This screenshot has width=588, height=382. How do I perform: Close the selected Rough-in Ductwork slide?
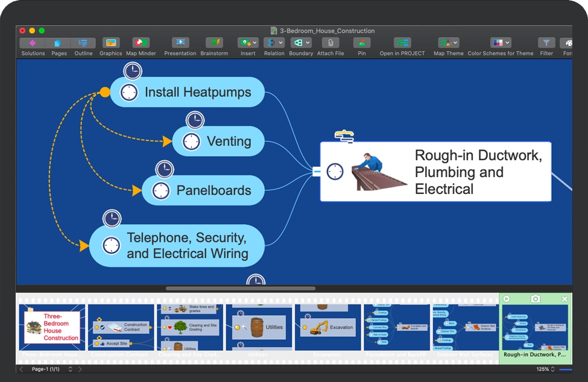pyautogui.click(x=564, y=299)
